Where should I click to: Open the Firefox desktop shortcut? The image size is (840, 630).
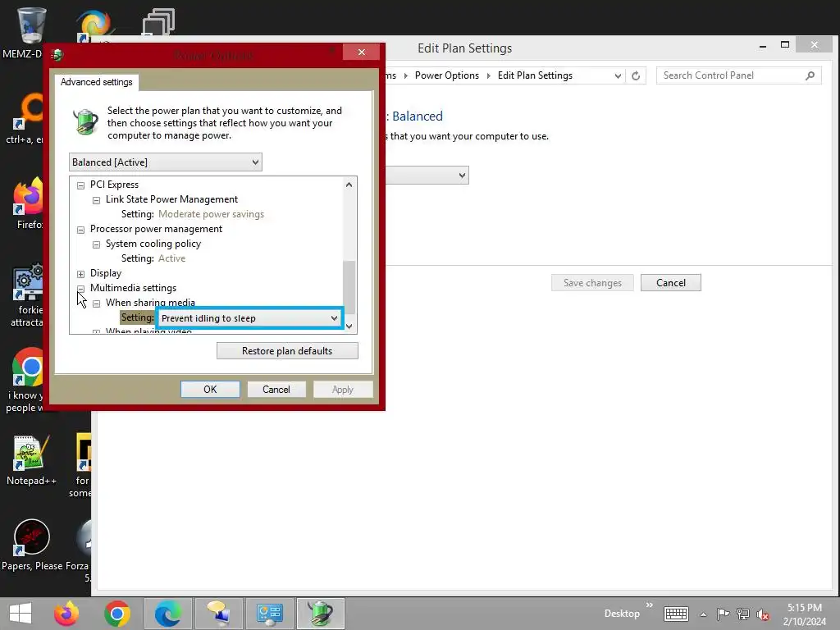[x=28, y=197]
